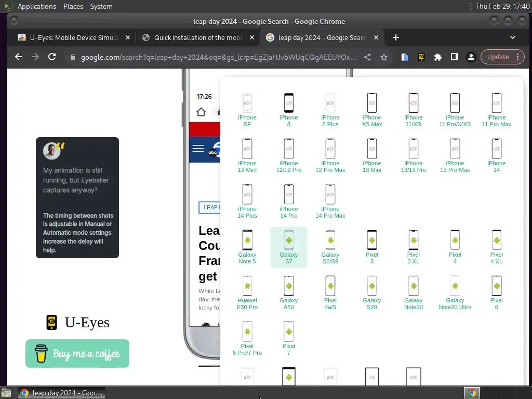Close the Quick installation tab

click(252, 37)
